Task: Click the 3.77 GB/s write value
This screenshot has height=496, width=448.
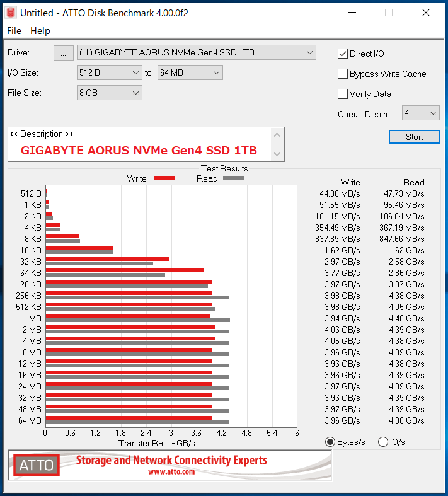Action: pyautogui.click(x=342, y=274)
